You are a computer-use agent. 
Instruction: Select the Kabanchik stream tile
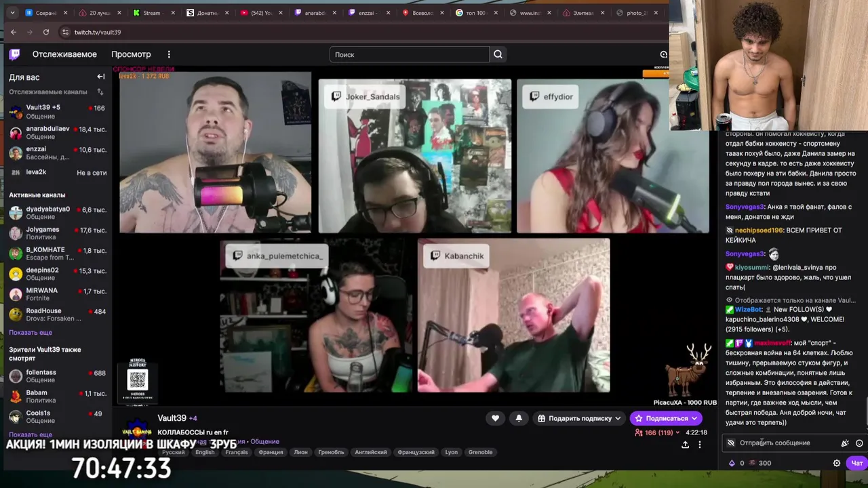(x=514, y=315)
